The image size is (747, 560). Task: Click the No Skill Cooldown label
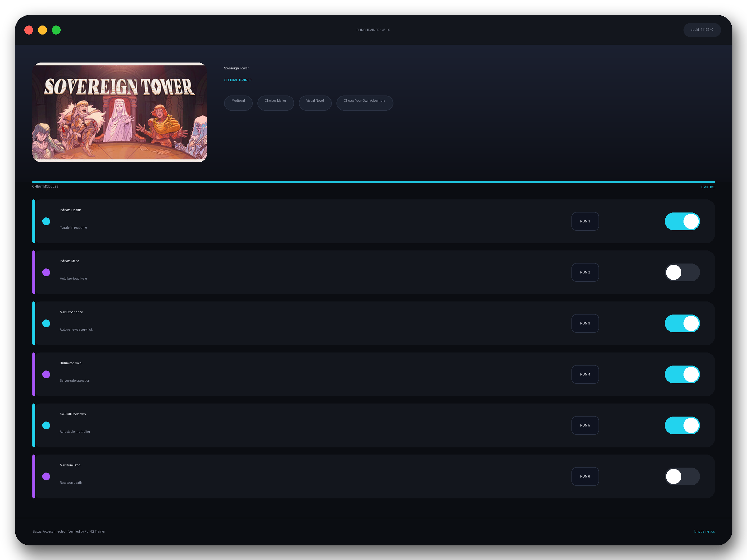tap(73, 414)
